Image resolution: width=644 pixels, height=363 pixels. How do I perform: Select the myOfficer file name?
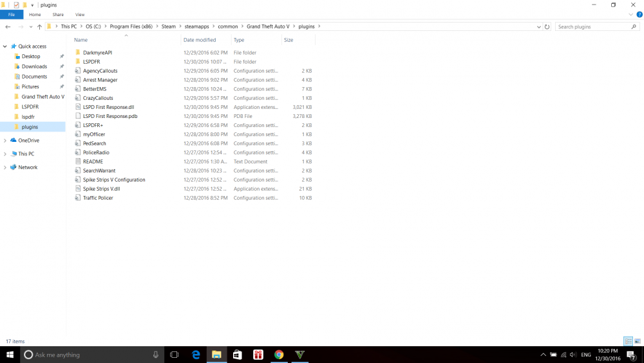click(x=94, y=134)
